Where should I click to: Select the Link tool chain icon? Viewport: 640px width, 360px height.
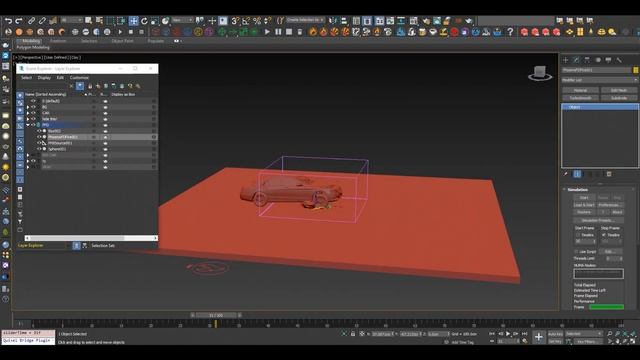click(31, 20)
